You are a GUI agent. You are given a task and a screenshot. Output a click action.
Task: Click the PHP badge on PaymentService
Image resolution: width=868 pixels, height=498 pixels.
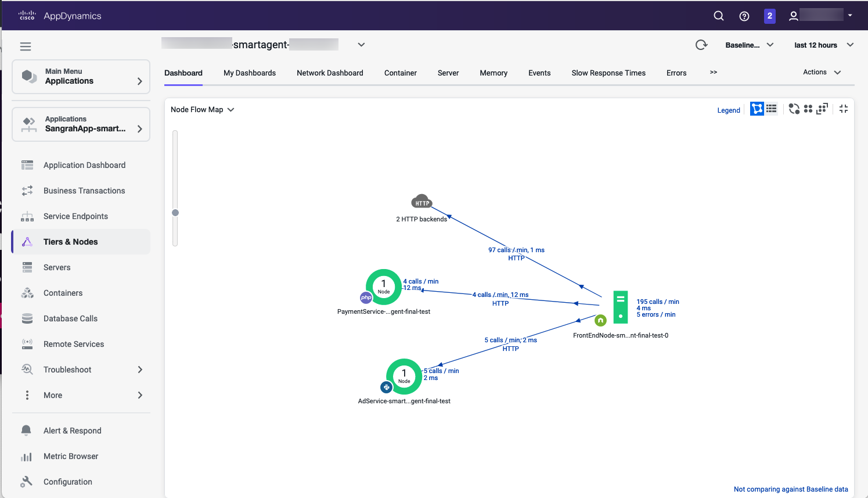[x=366, y=298]
